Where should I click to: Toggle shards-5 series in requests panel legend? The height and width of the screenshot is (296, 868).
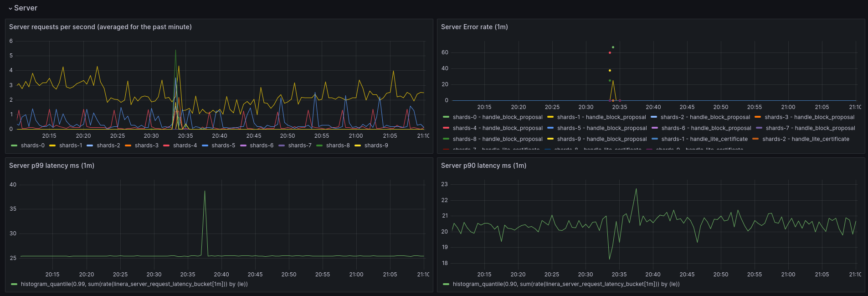pyautogui.click(x=223, y=145)
